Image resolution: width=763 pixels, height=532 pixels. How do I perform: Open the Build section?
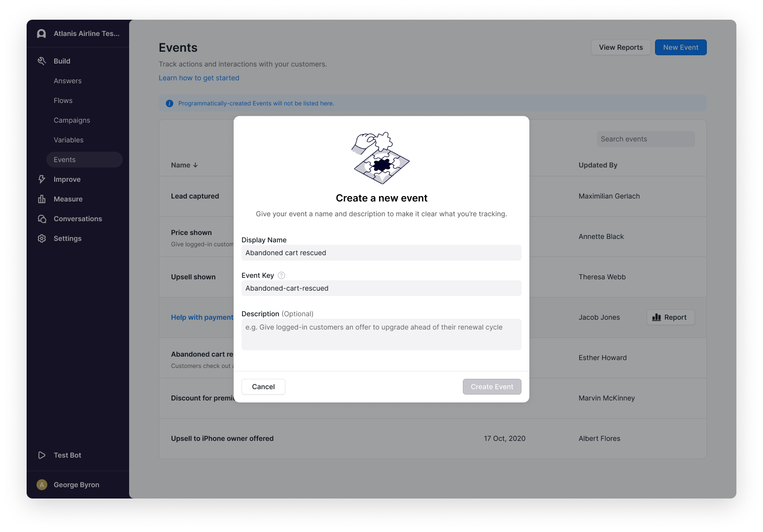[62, 61]
